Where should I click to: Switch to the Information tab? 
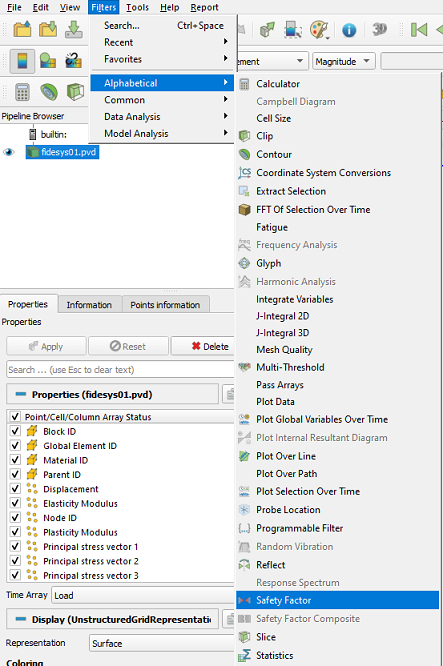pyautogui.click(x=89, y=305)
